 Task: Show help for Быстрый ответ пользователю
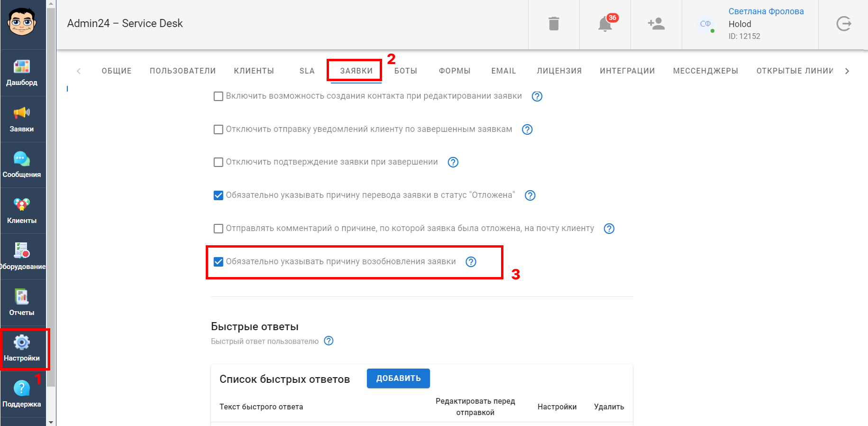329,341
